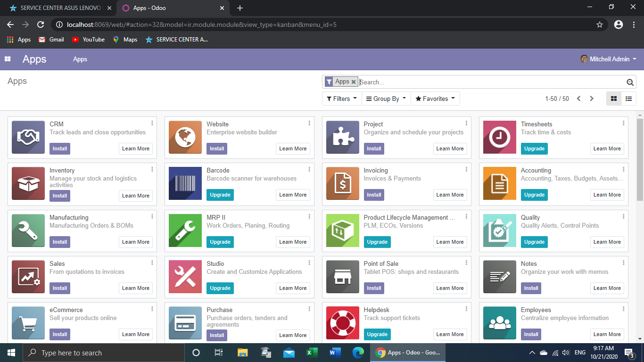Open the CRM card options menu
The width and height of the screenshot is (644, 362).
pyautogui.click(x=152, y=123)
